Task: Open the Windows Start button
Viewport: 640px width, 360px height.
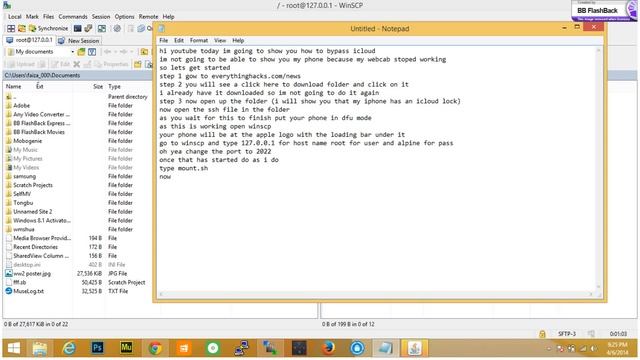Action: [14, 348]
